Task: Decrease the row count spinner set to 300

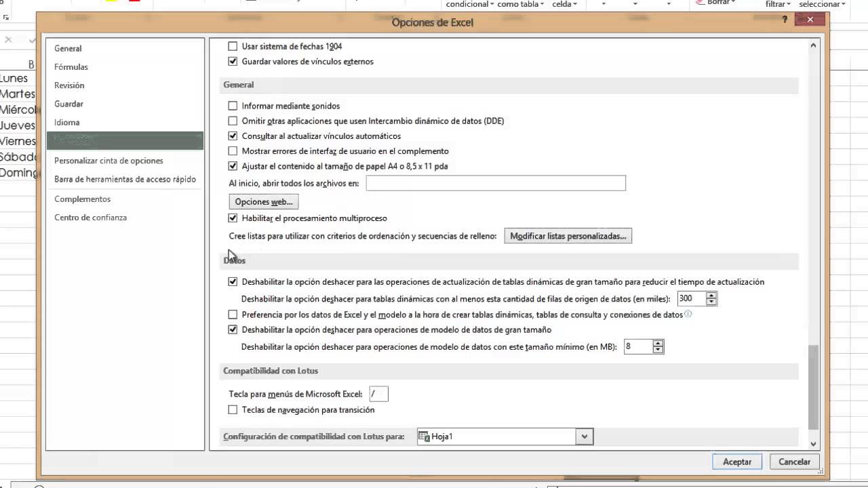Action: coord(711,302)
